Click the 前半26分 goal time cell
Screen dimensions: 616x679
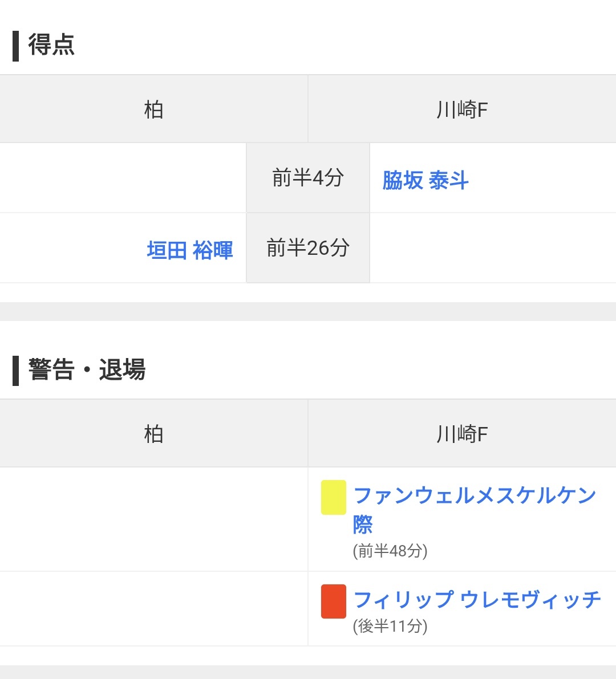tap(308, 248)
